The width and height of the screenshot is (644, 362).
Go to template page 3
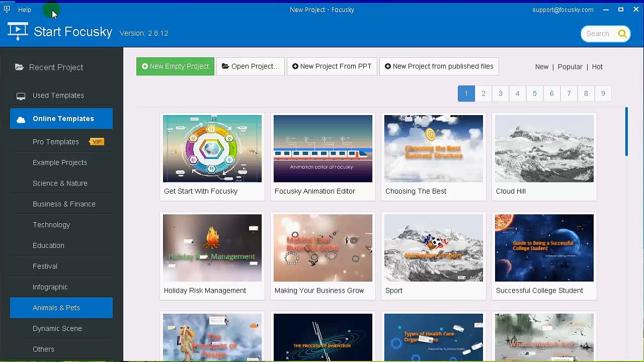click(501, 94)
